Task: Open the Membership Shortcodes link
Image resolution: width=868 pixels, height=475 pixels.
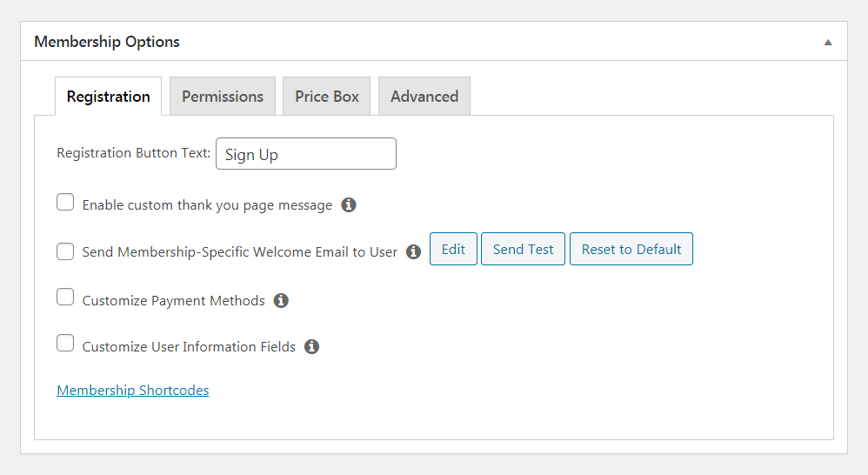Action: [133, 391]
